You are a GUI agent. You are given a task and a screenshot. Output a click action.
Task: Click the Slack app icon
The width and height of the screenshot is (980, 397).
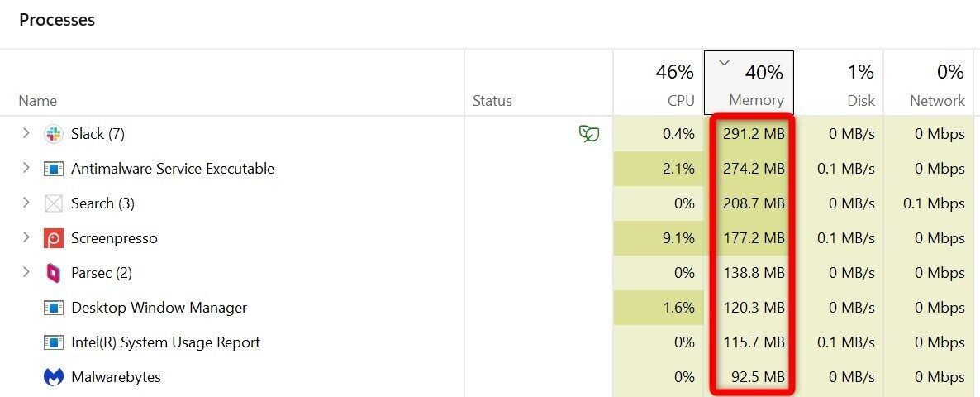(x=54, y=134)
